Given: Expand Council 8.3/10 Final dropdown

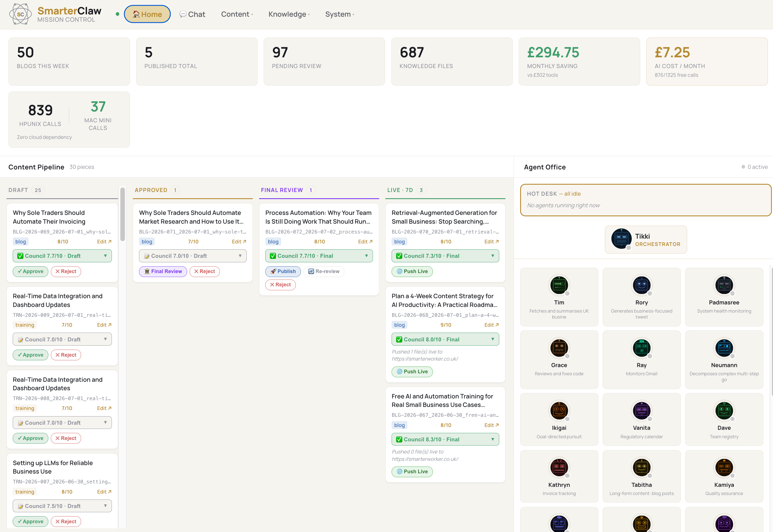Looking at the screenshot, I should 445,439.
